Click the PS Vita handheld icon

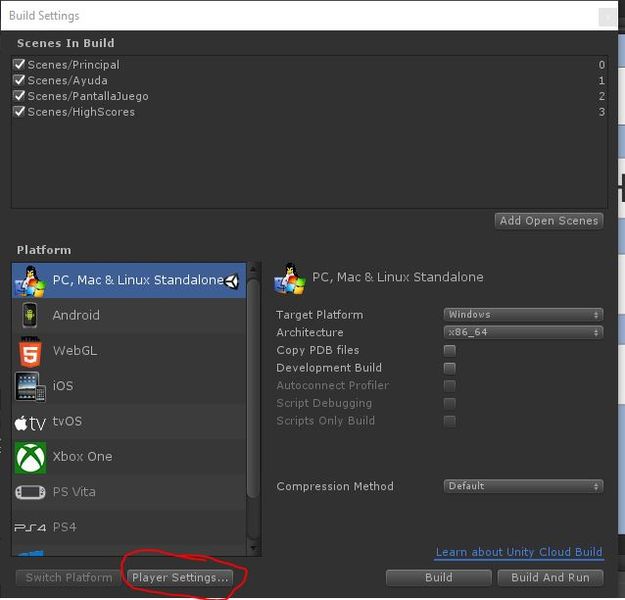pos(30,492)
